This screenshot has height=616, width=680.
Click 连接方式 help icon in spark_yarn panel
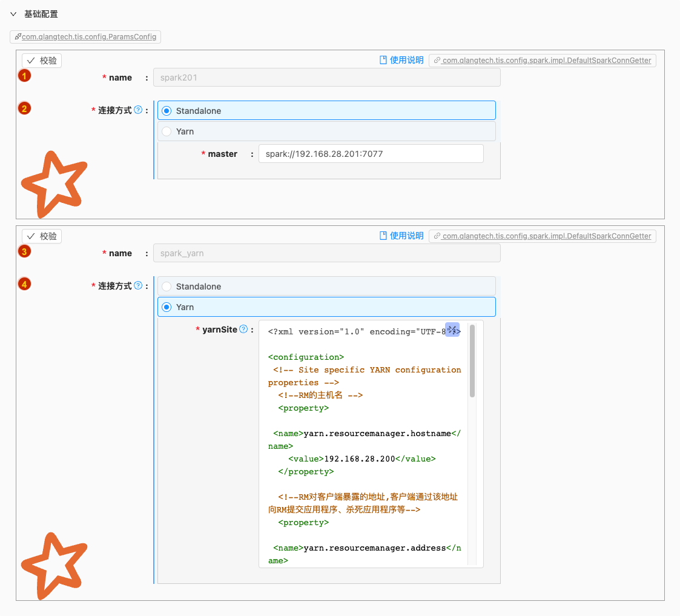coord(138,285)
